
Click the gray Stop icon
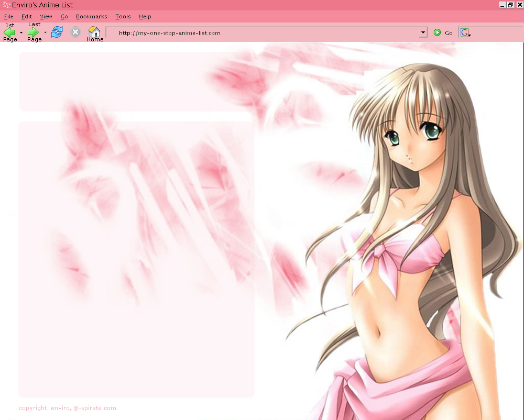tap(75, 32)
